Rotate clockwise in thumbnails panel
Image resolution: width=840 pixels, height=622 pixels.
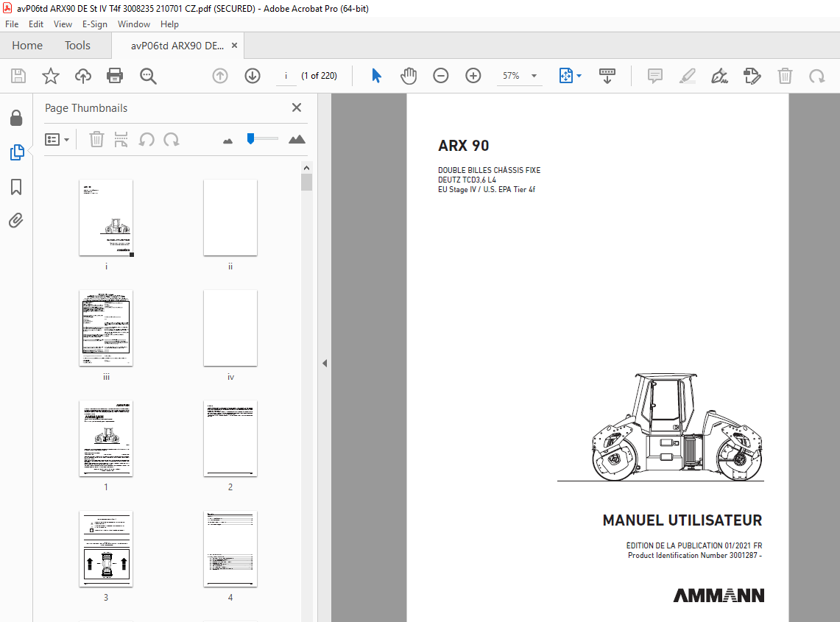[172, 140]
